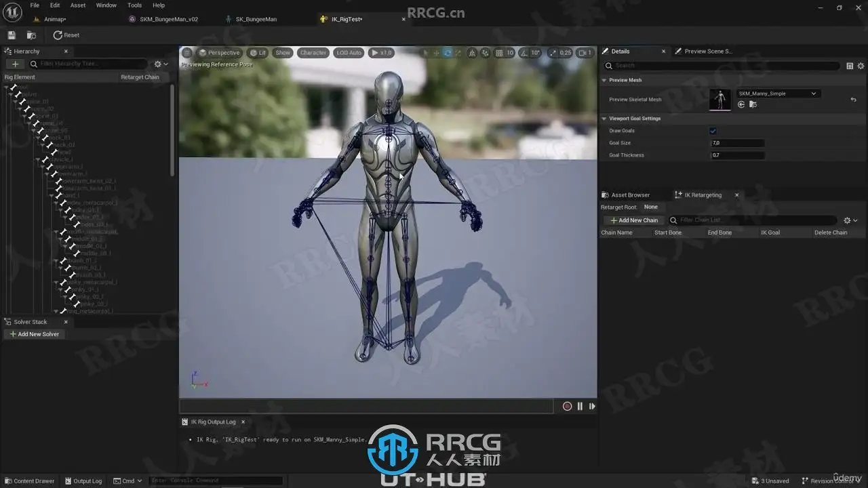Open the File menu
The width and height of the screenshot is (868, 488).
35,5
